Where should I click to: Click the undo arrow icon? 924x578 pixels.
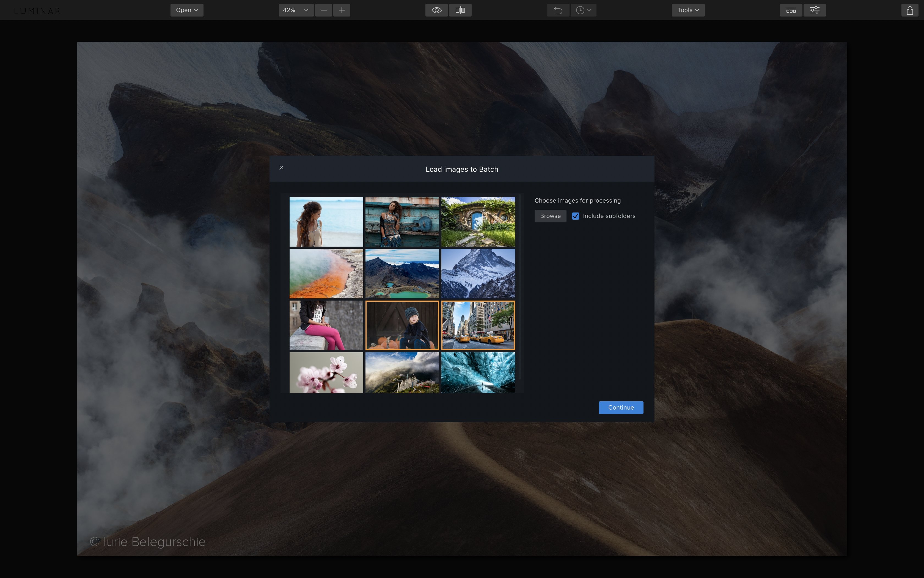point(558,10)
